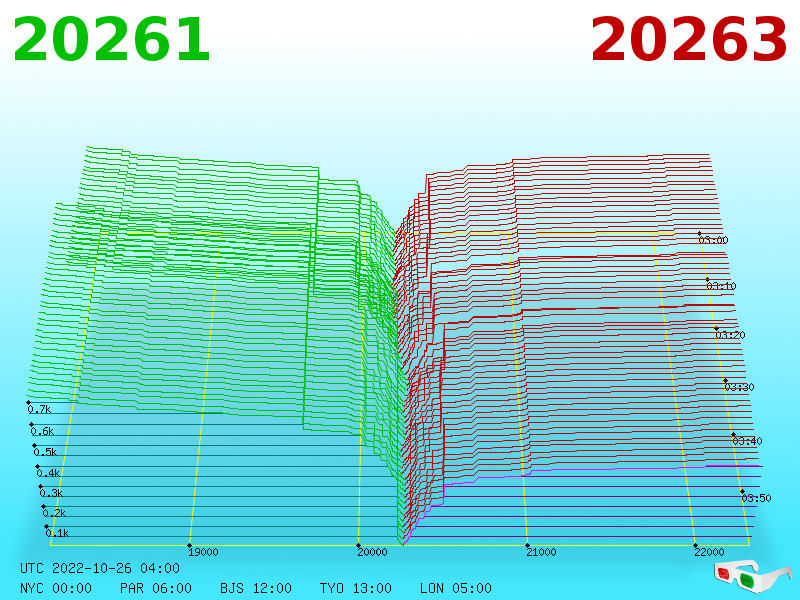Viewport: 800px width, 600px height.
Task: Select the 19000 price axis label
Action: tap(203, 552)
